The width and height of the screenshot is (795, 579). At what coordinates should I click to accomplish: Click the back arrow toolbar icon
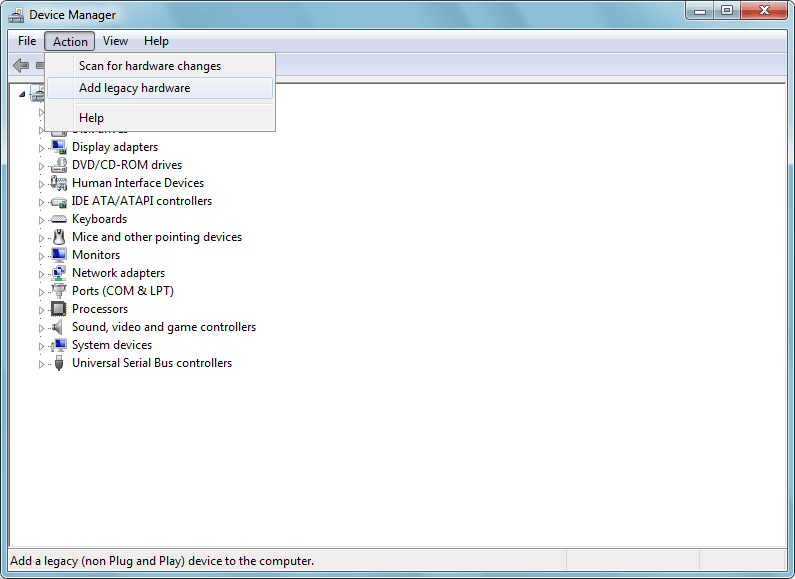coord(21,65)
